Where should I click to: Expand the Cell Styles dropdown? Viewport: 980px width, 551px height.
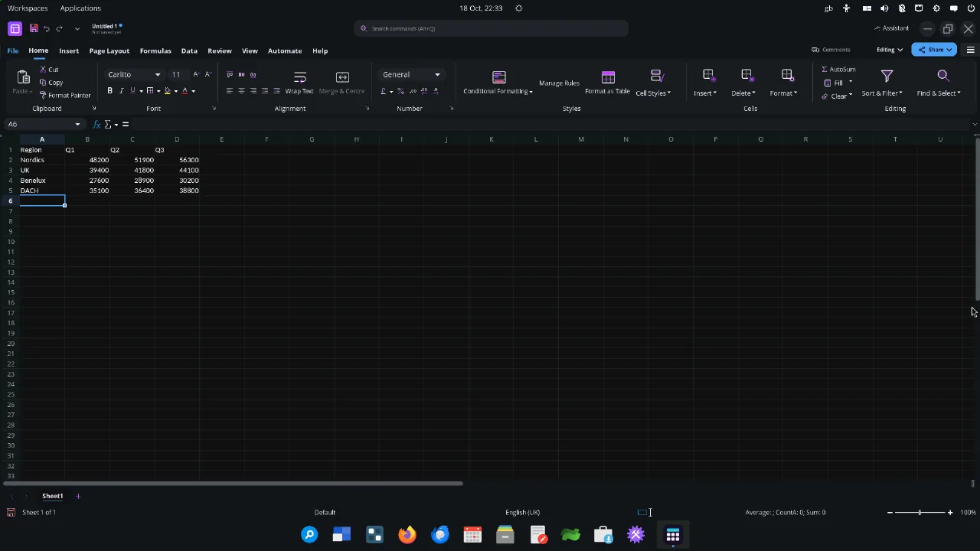tap(653, 83)
